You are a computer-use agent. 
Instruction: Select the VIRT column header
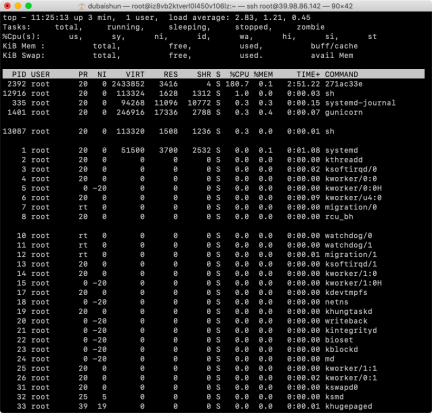pos(135,74)
